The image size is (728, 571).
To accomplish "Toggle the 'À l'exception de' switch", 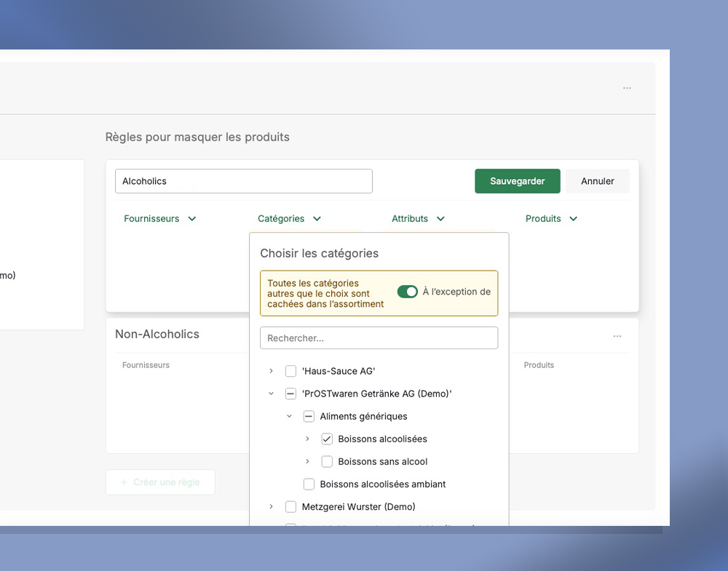I will (x=407, y=292).
